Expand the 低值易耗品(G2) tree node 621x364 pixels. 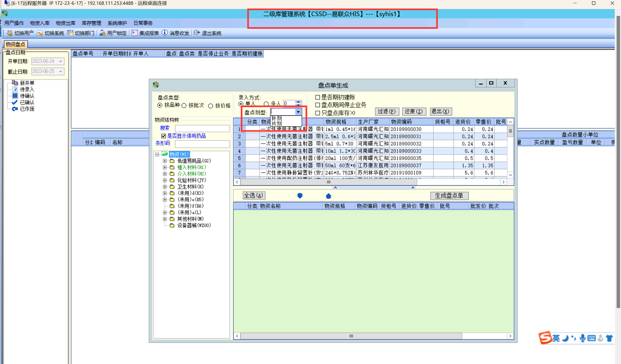tap(165, 161)
